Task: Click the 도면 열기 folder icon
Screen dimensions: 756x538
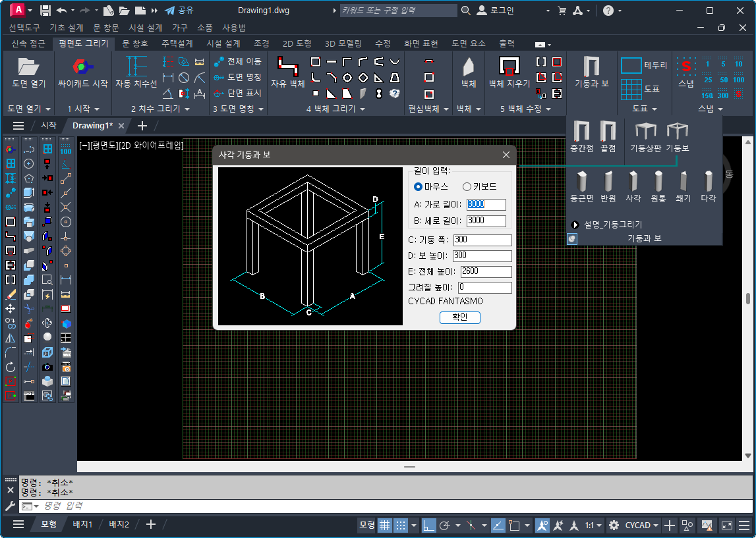Action: [28, 67]
